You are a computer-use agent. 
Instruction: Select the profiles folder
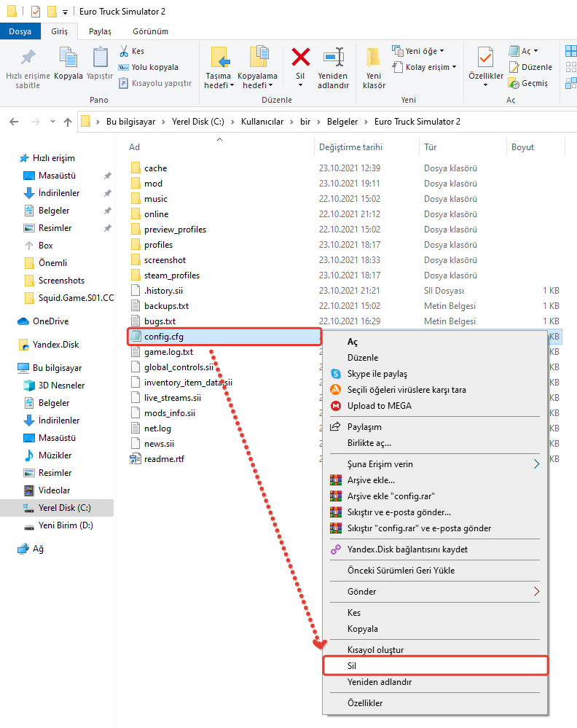pyautogui.click(x=158, y=245)
